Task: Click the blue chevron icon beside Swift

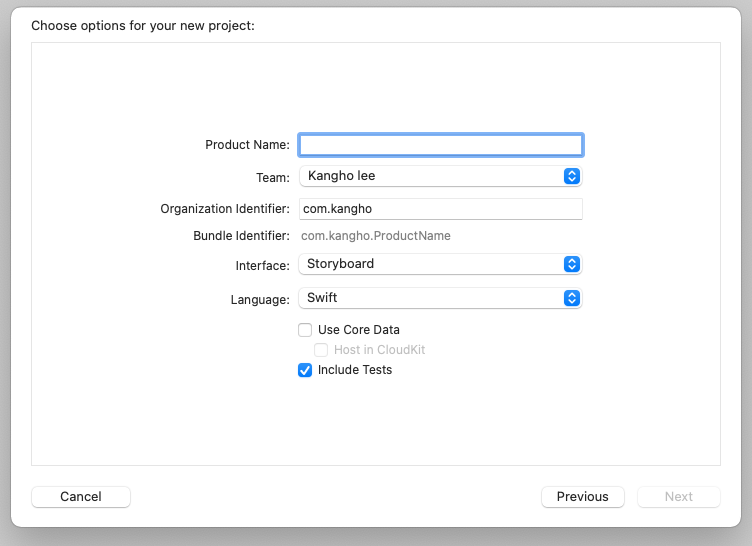Action: click(571, 298)
